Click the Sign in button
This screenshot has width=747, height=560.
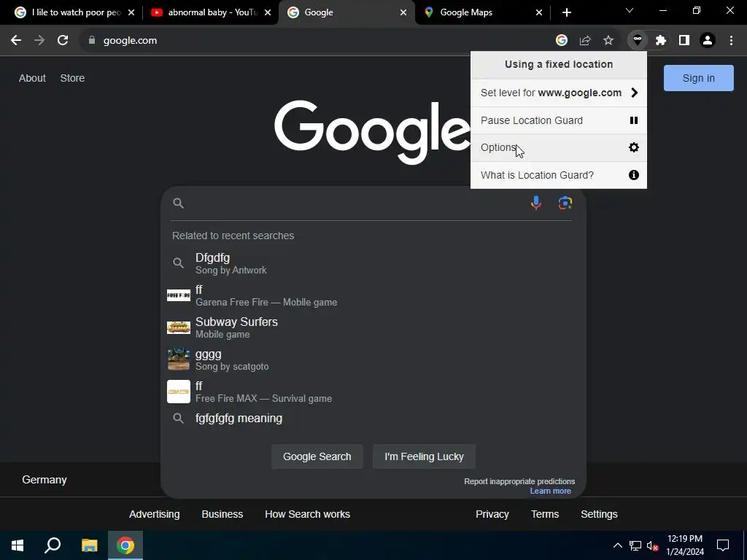point(698,78)
